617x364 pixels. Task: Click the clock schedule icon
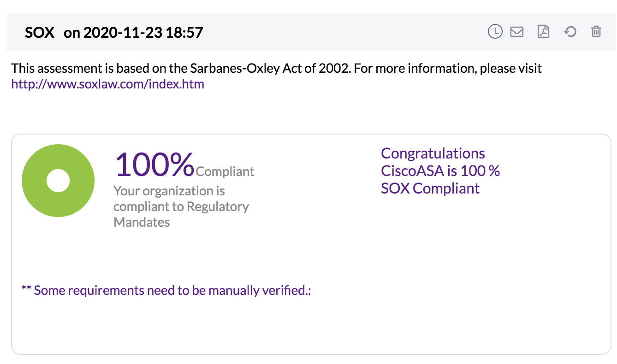point(495,32)
